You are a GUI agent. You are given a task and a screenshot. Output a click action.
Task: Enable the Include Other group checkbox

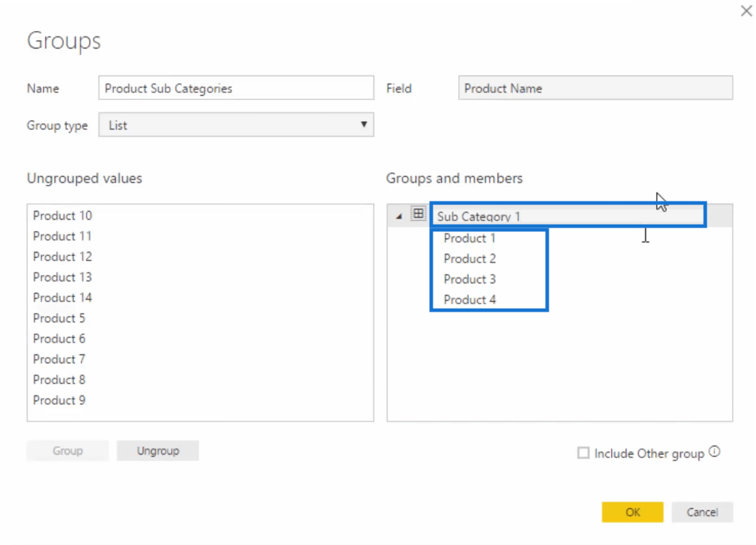(x=583, y=453)
